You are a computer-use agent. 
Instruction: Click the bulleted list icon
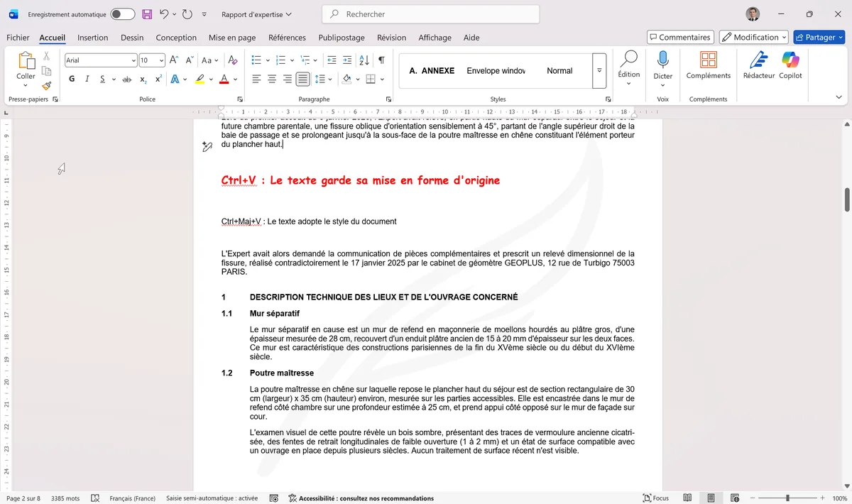(x=256, y=60)
